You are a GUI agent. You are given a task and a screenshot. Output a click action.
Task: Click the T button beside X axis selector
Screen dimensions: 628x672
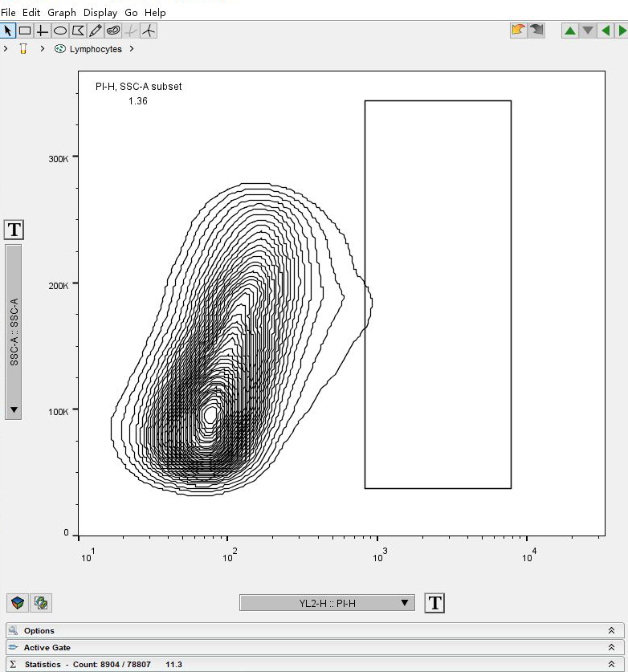434,603
